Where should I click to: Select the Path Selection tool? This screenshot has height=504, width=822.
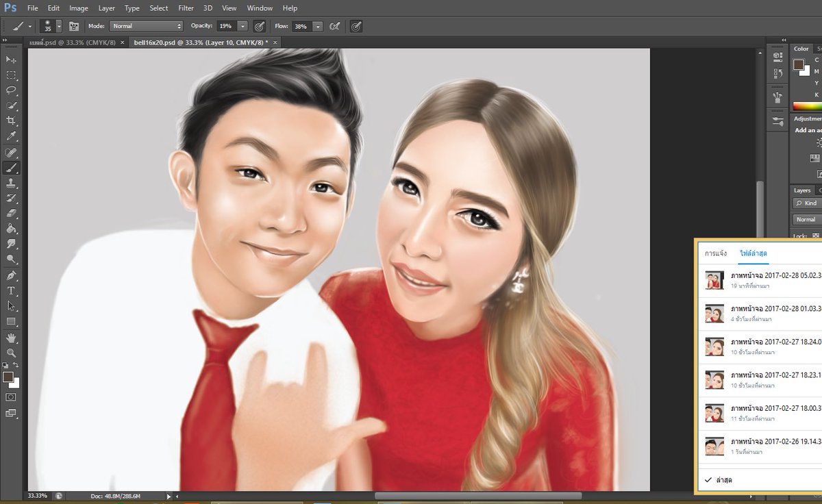click(x=11, y=306)
